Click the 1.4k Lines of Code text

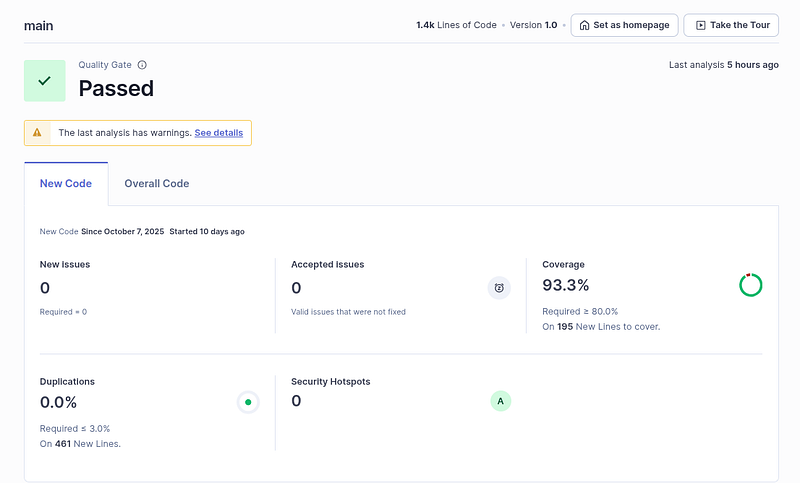456,25
